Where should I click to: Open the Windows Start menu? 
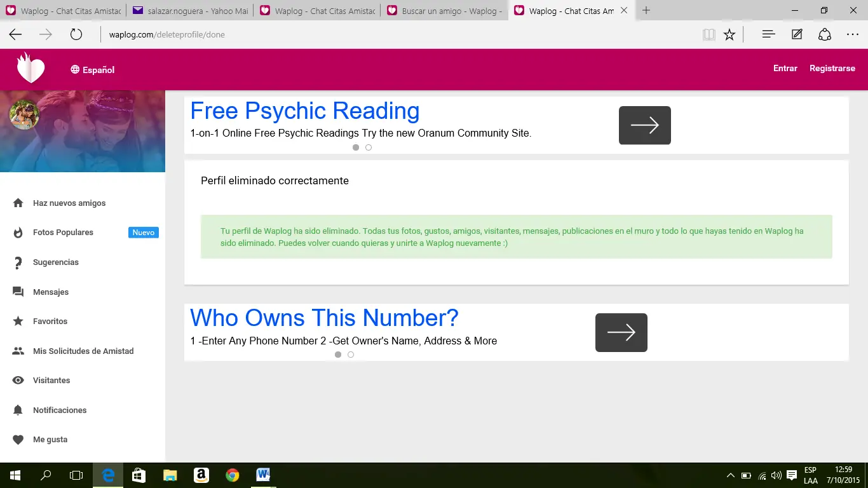pos(15,475)
